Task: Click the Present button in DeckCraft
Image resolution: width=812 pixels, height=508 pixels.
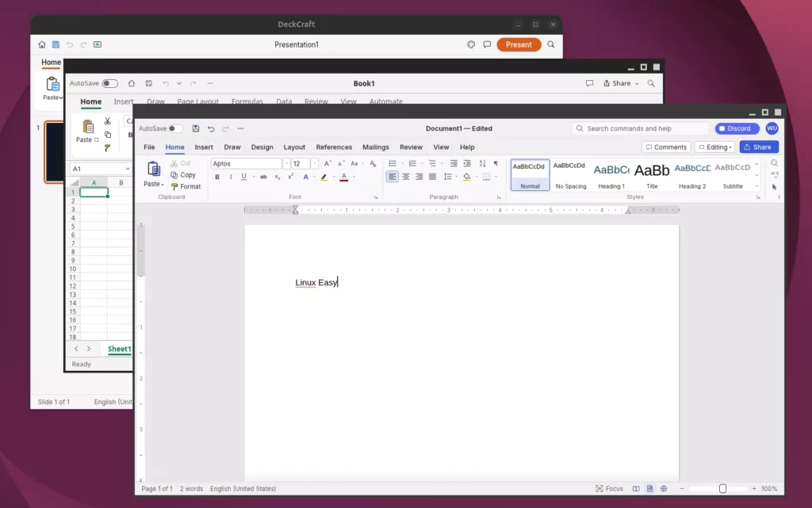Action: [519, 44]
